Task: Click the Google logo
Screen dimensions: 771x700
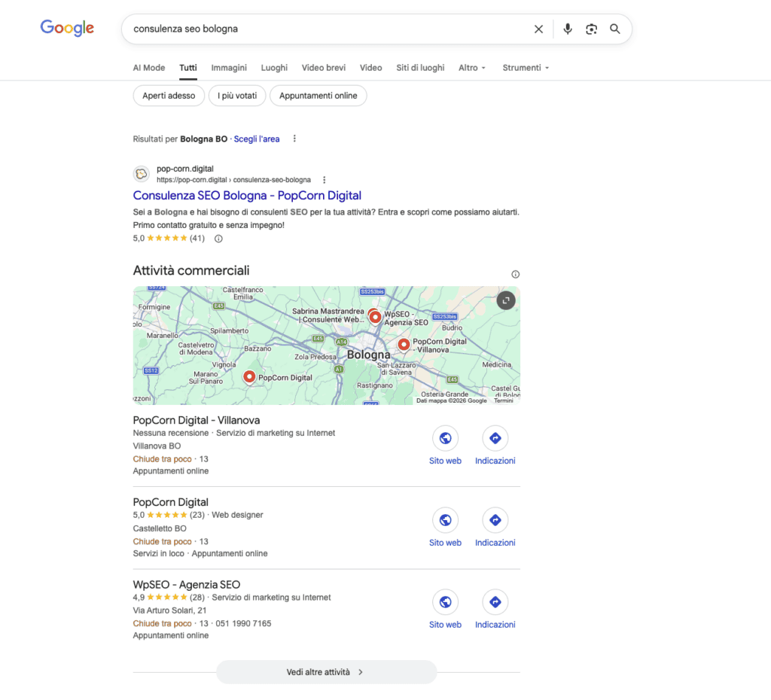Action: tap(67, 28)
